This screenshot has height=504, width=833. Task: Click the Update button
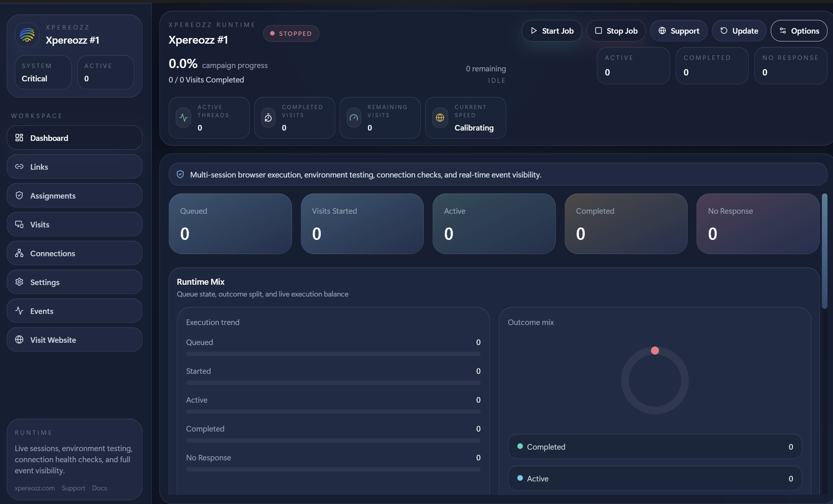pos(739,31)
